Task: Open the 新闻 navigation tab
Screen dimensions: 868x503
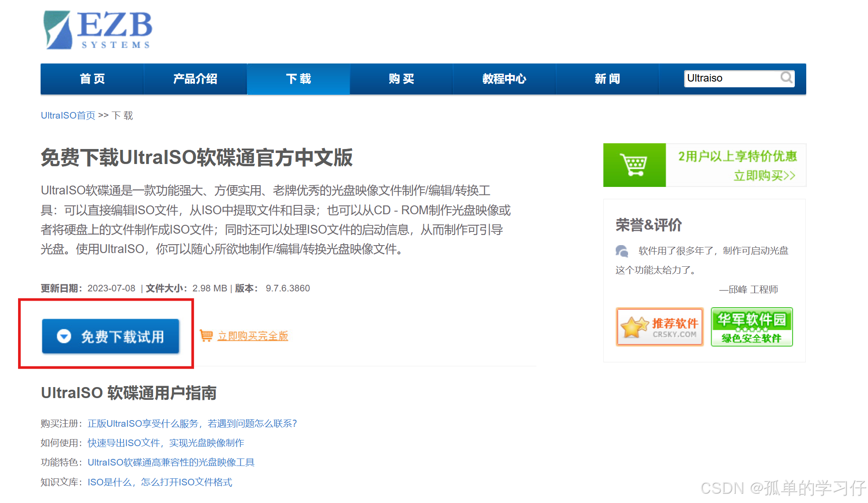Action: (607, 79)
